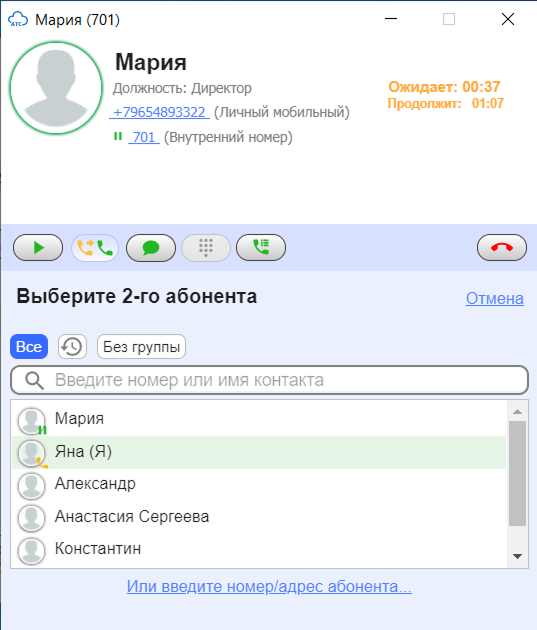The width and height of the screenshot is (537, 630).
Task: Click the phone with contact list button
Action: pos(261,248)
